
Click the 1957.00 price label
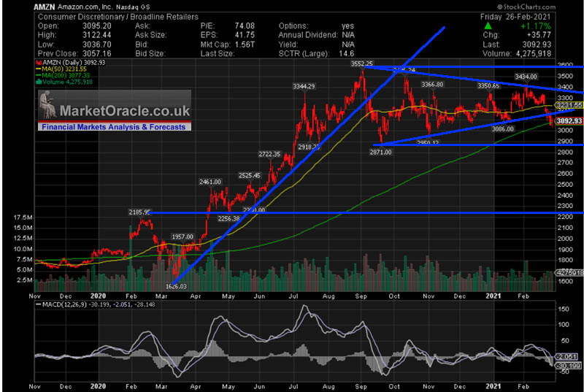click(182, 237)
